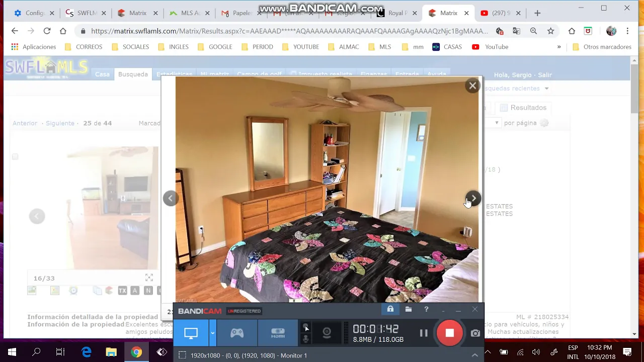Click the Bandicam capture area selection icon
The height and width of the screenshot is (362, 644).
182,355
